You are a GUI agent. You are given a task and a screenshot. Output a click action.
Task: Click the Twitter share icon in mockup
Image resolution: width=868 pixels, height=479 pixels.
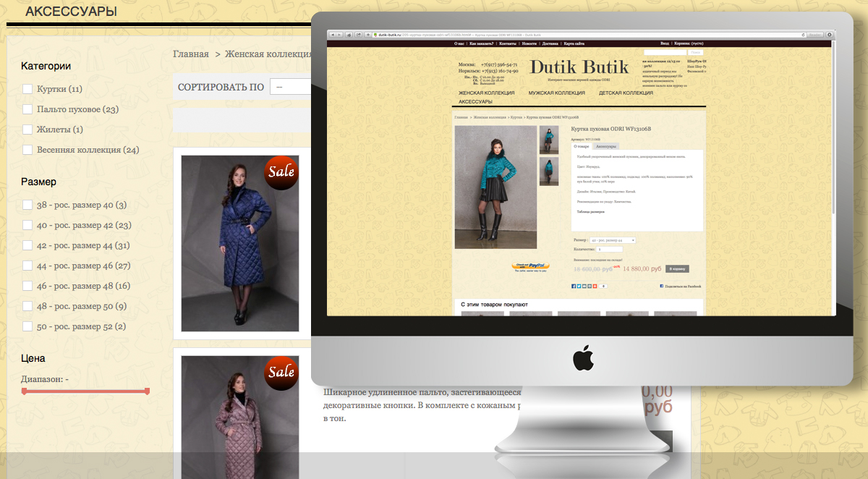[x=579, y=286]
